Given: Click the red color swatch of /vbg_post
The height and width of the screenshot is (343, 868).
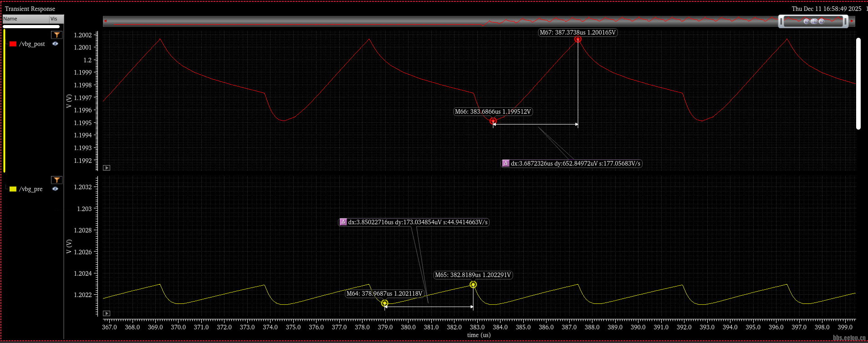Looking at the screenshot, I should pyautogui.click(x=13, y=44).
